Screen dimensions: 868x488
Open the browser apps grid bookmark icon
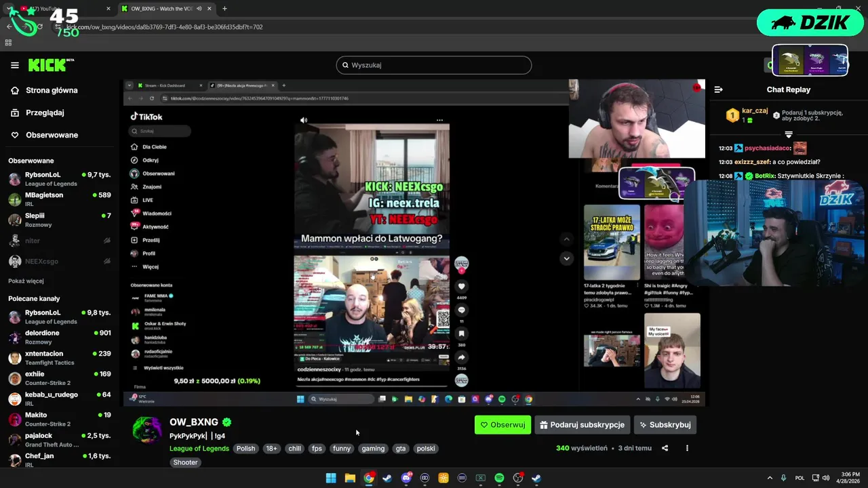tap(8, 43)
